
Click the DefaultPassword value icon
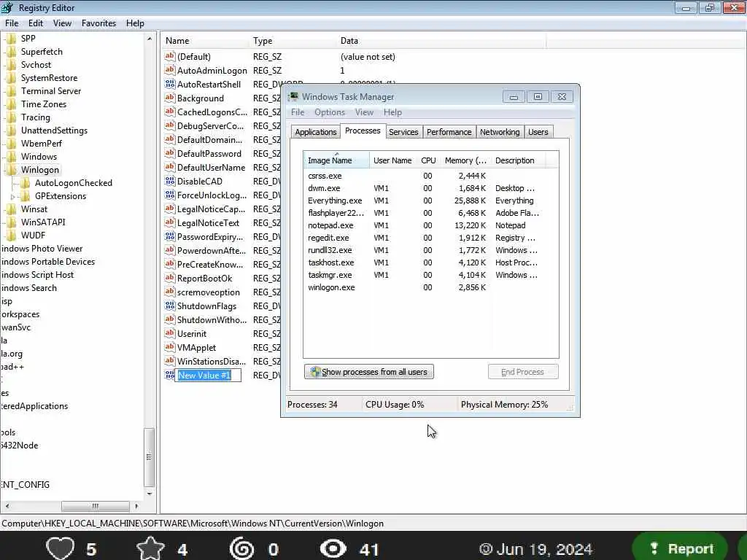[x=169, y=153]
